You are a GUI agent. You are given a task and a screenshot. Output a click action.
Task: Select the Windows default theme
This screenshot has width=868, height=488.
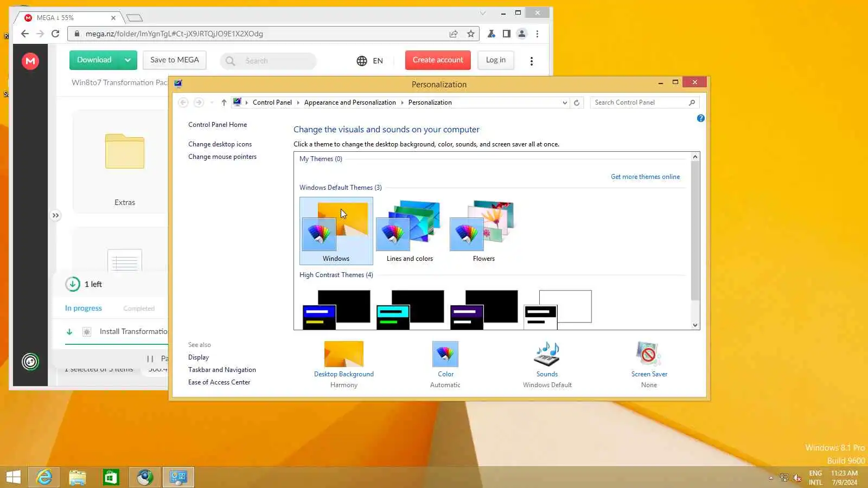[x=336, y=231]
